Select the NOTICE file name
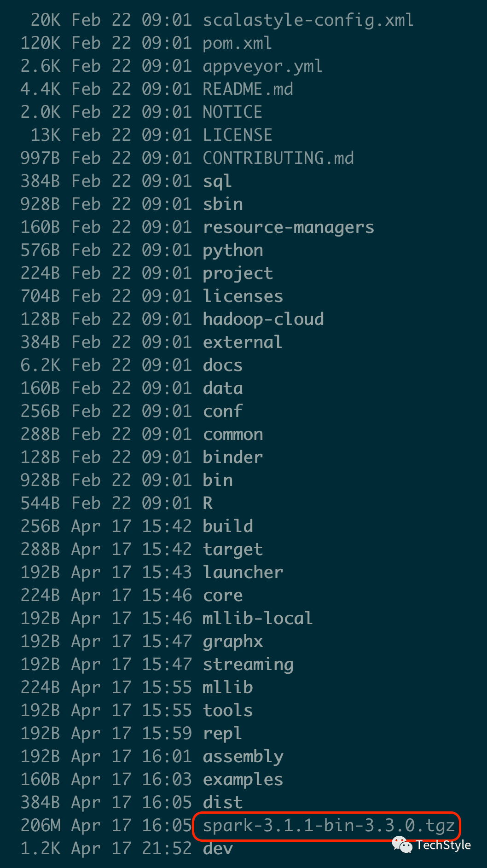The image size is (487, 868). click(x=232, y=112)
